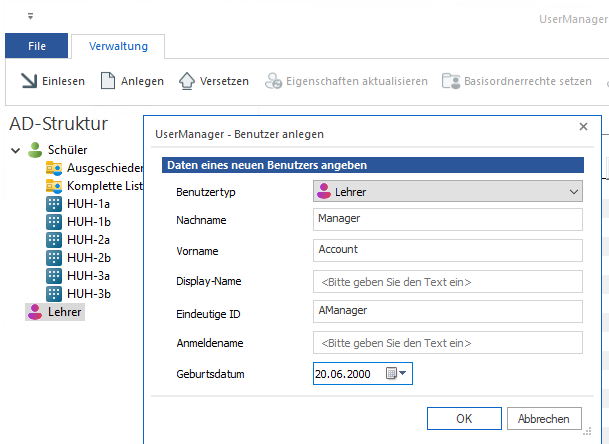Select the HUH-1a class icon
This screenshot has width=609, height=444.
(55, 204)
